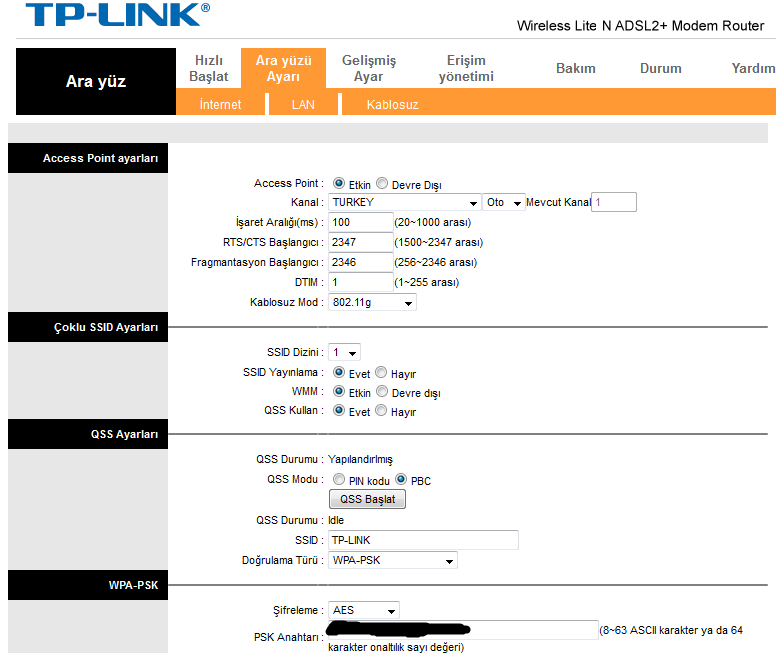
Task: Click the QSS Başlat button
Action: (368, 499)
